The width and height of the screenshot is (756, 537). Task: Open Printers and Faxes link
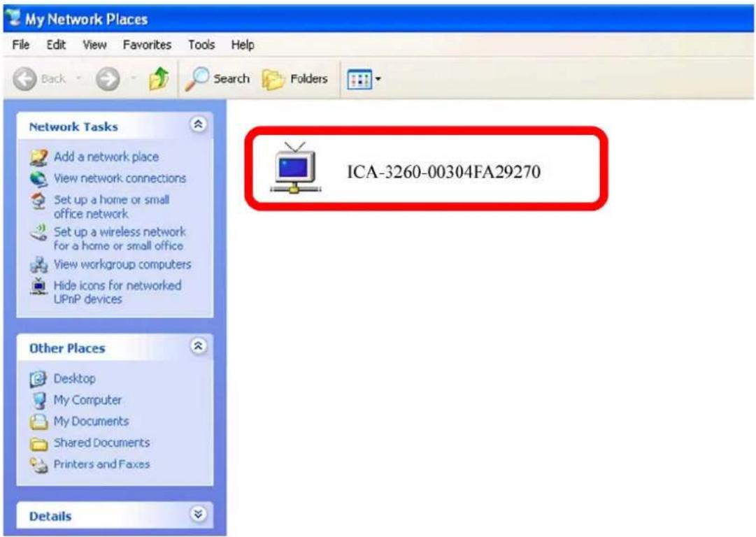(x=101, y=464)
